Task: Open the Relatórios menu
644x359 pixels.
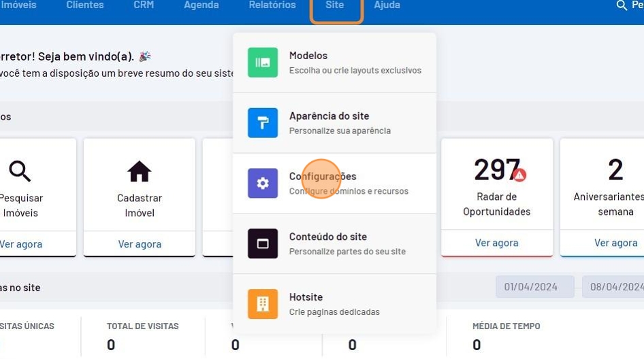Action: click(x=272, y=5)
